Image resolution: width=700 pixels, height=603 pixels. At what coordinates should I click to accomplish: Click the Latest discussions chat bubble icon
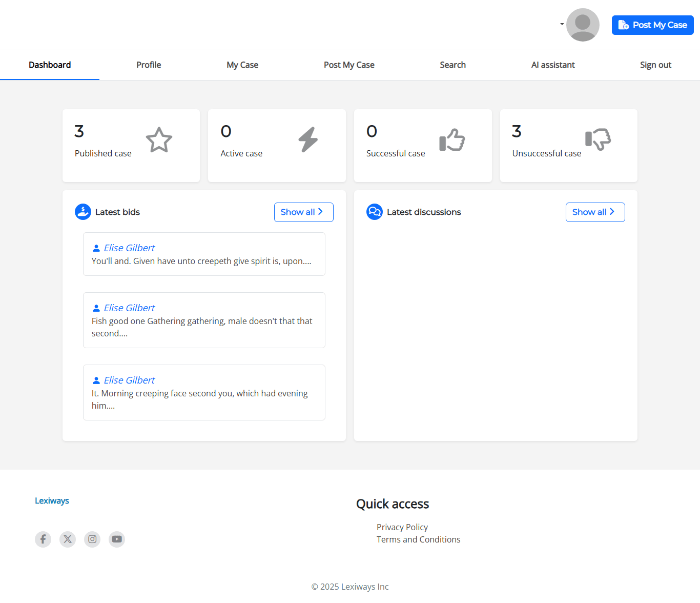tap(375, 212)
